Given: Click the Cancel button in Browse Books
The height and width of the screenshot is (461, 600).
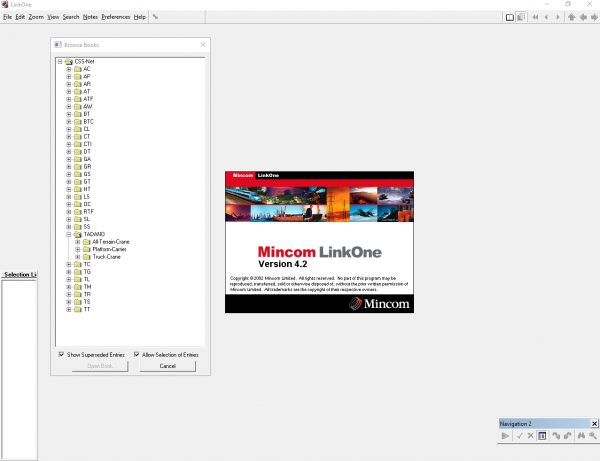Looking at the screenshot, I should click(x=168, y=366).
